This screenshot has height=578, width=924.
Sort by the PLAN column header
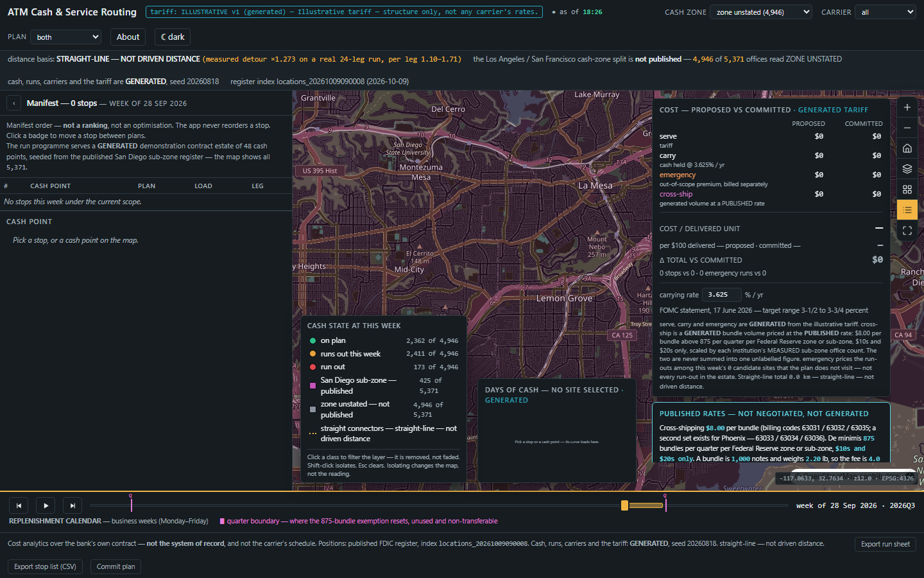tap(146, 186)
